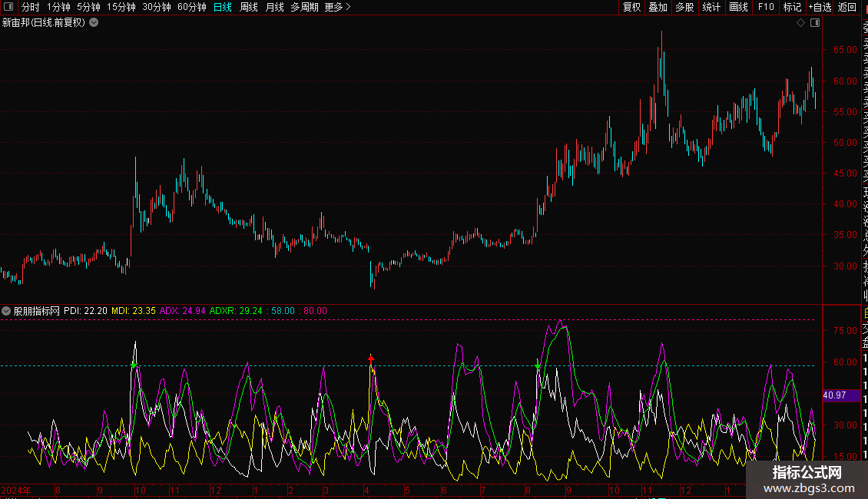Image resolution: width=868 pixels, height=499 pixels.
Task: Click 叠加 overlay button
Action: click(658, 7)
